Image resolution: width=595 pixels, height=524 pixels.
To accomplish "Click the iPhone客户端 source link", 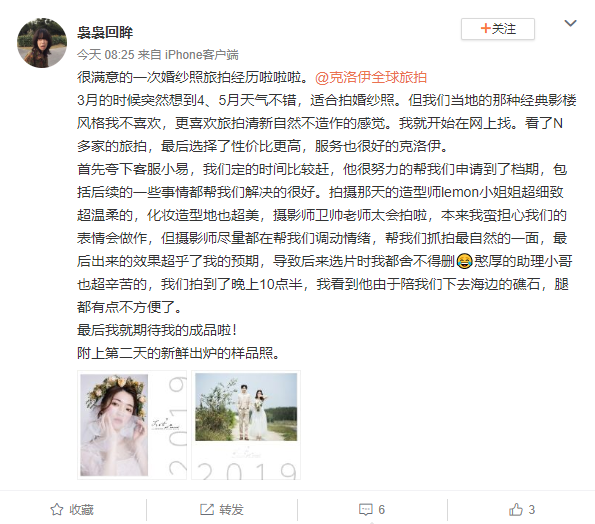I will click(x=201, y=55).
